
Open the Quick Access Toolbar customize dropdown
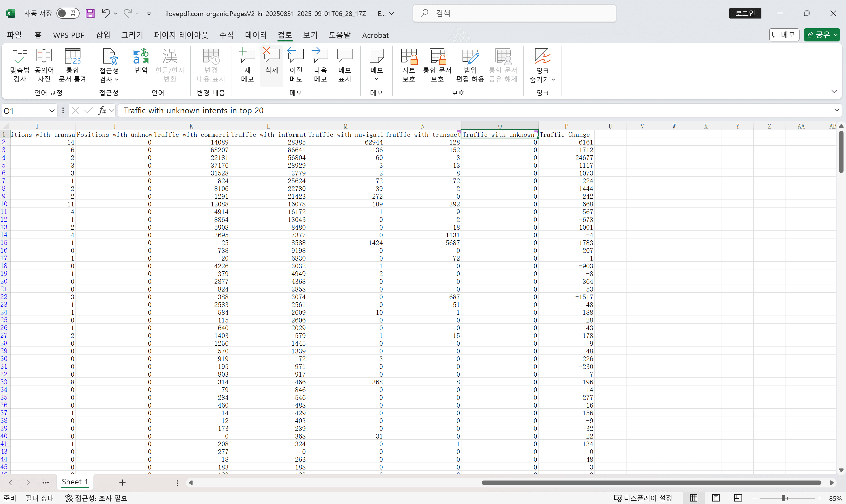pyautogui.click(x=149, y=14)
